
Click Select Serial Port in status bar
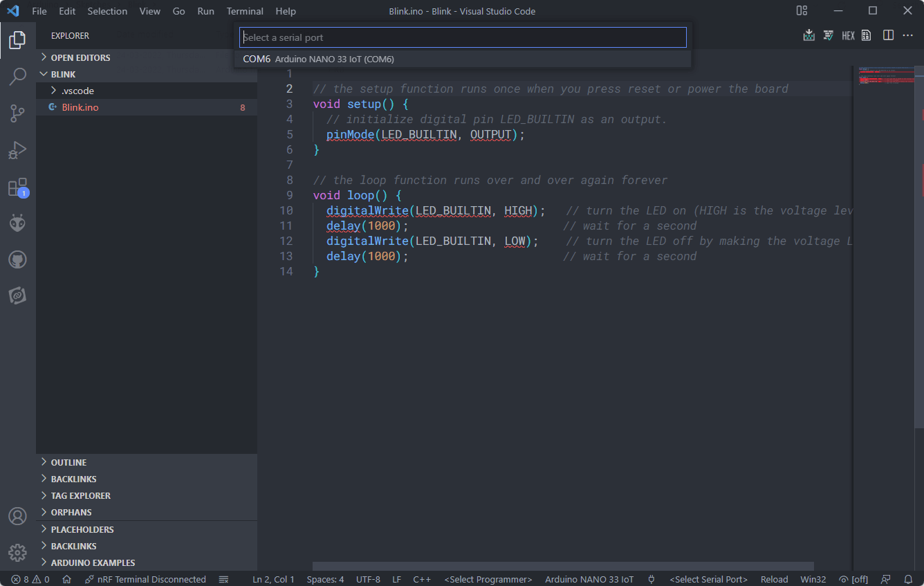coord(709,579)
